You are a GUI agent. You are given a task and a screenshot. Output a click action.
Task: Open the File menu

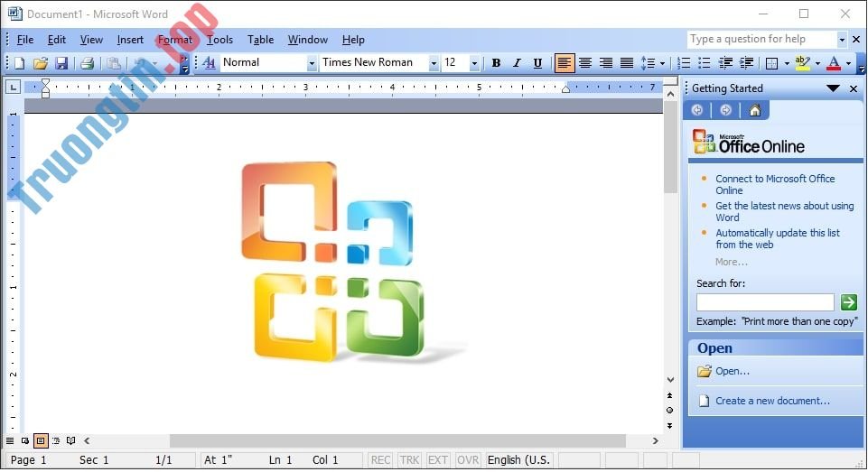(25, 40)
